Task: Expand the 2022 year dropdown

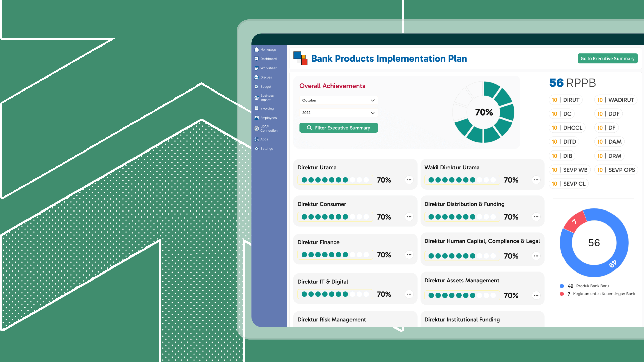Action: pyautogui.click(x=338, y=113)
